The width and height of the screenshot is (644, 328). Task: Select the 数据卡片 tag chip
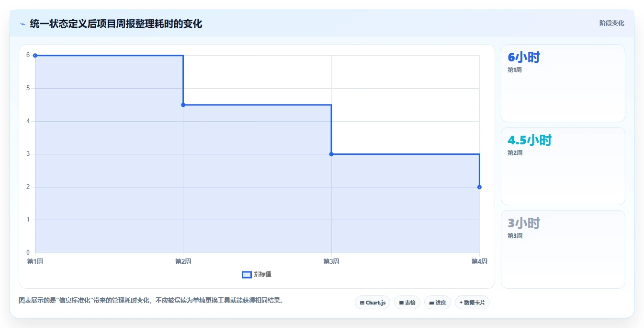pos(472,303)
